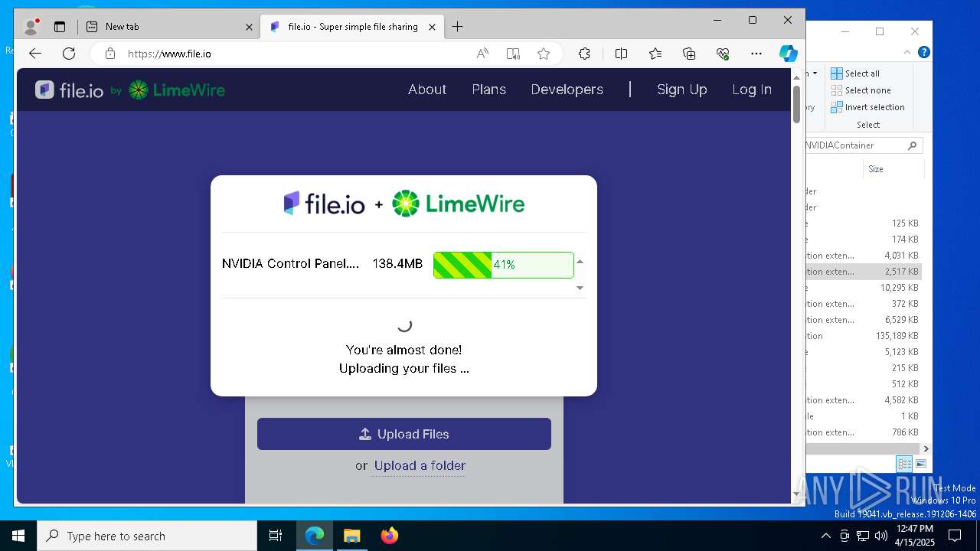Viewport: 980px width, 551px height.
Task: Click the address bar URL field
Action: coord(291,54)
